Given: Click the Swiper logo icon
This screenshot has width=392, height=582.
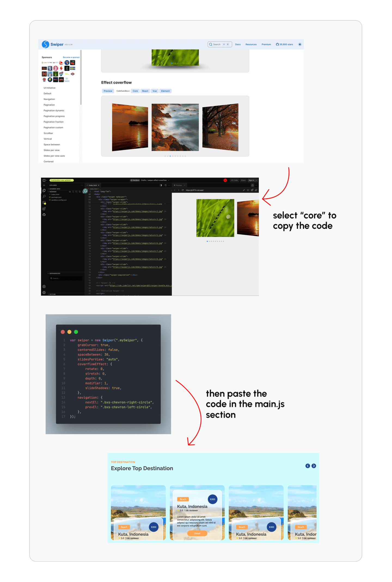Looking at the screenshot, I should tap(45, 44).
